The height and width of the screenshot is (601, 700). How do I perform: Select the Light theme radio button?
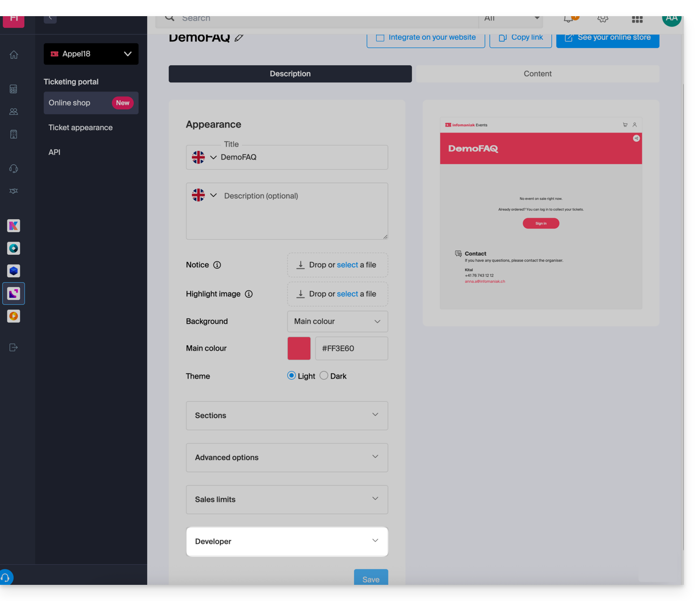[292, 376]
